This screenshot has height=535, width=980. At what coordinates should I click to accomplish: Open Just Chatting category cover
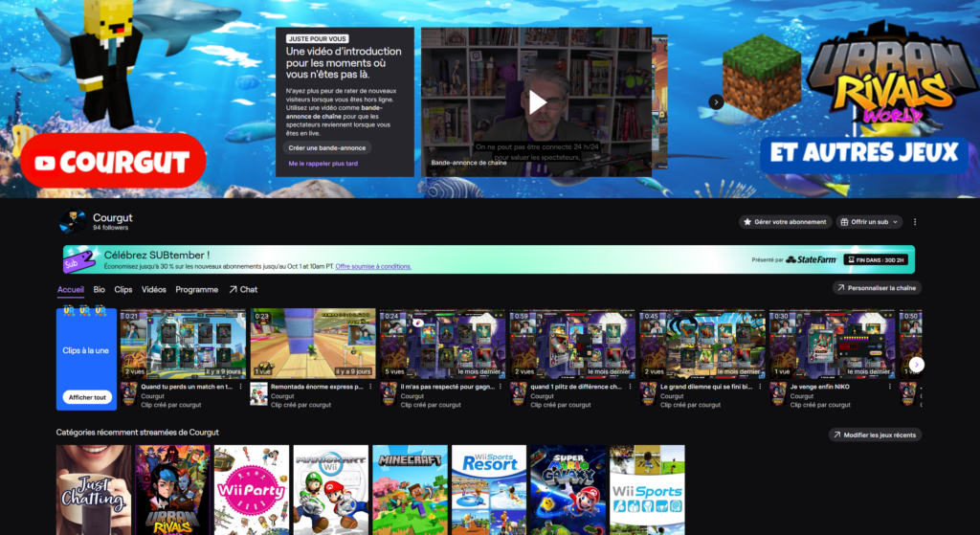point(94,490)
